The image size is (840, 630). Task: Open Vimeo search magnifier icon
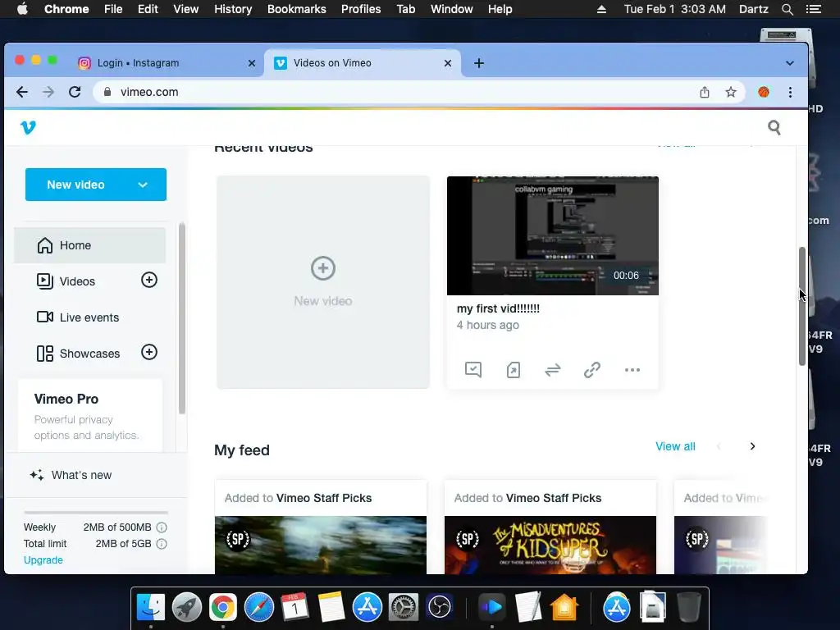coord(774,127)
